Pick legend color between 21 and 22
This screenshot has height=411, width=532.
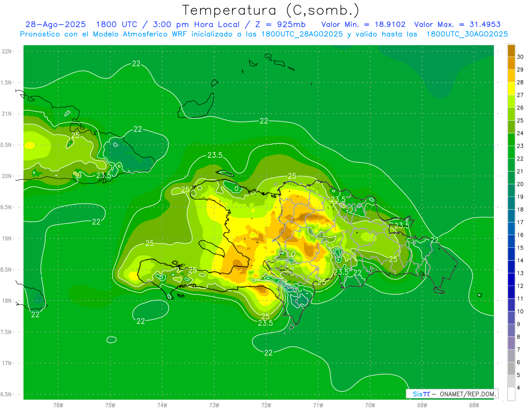coord(511,165)
